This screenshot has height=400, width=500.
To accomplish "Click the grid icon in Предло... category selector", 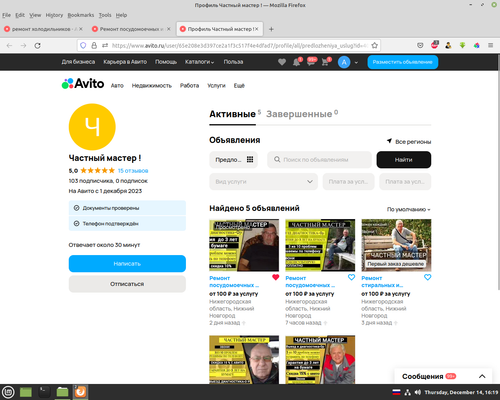I will 250,159.
